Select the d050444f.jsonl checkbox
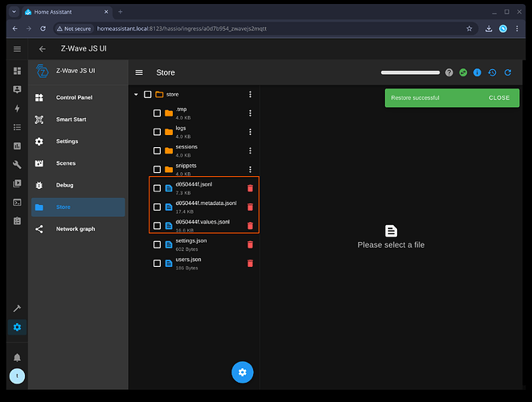Image resolution: width=532 pixels, height=402 pixels. [157, 188]
